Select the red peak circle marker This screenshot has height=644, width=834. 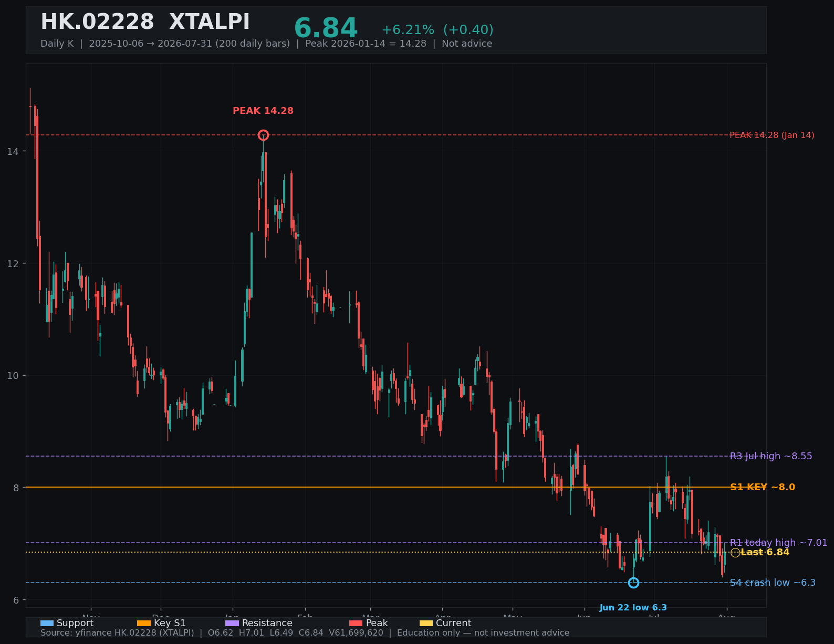tap(263, 135)
